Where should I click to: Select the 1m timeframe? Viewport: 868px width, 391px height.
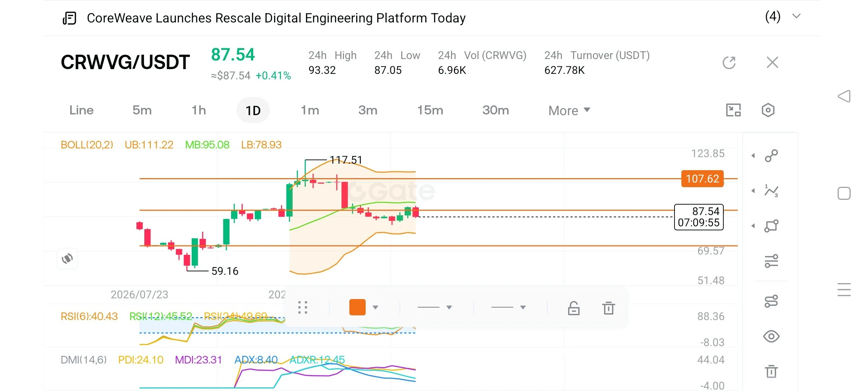click(310, 110)
